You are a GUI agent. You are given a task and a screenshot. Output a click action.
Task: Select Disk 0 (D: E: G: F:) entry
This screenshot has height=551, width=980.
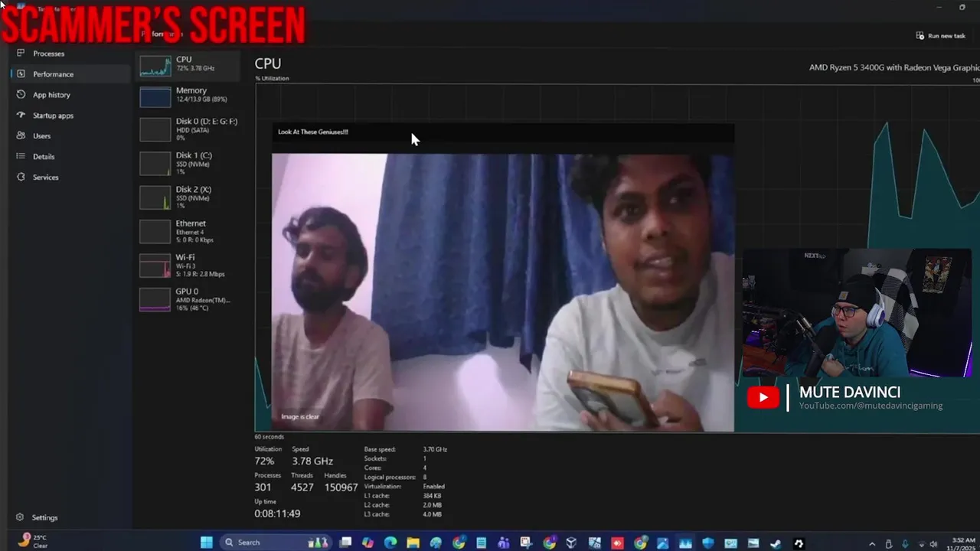tap(188, 129)
